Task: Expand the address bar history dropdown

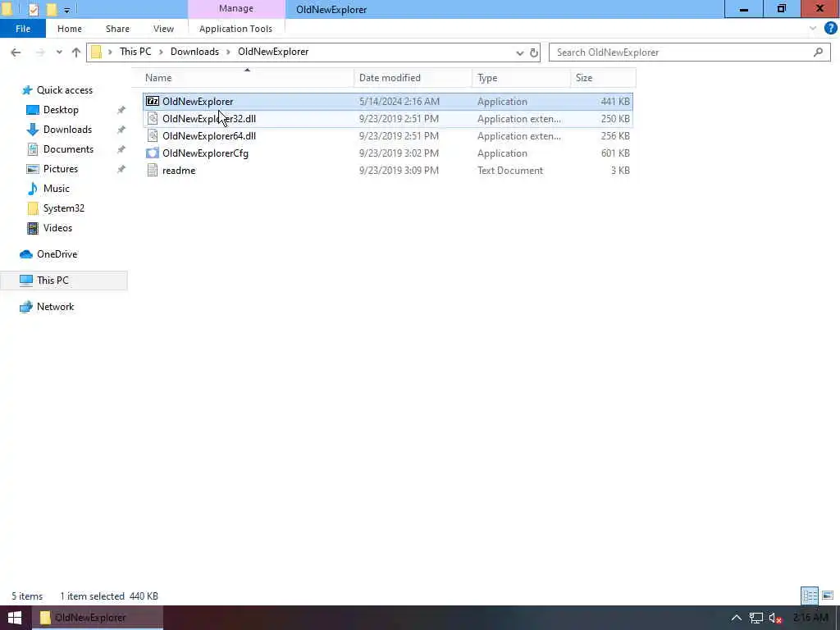Action: (519, 52)
